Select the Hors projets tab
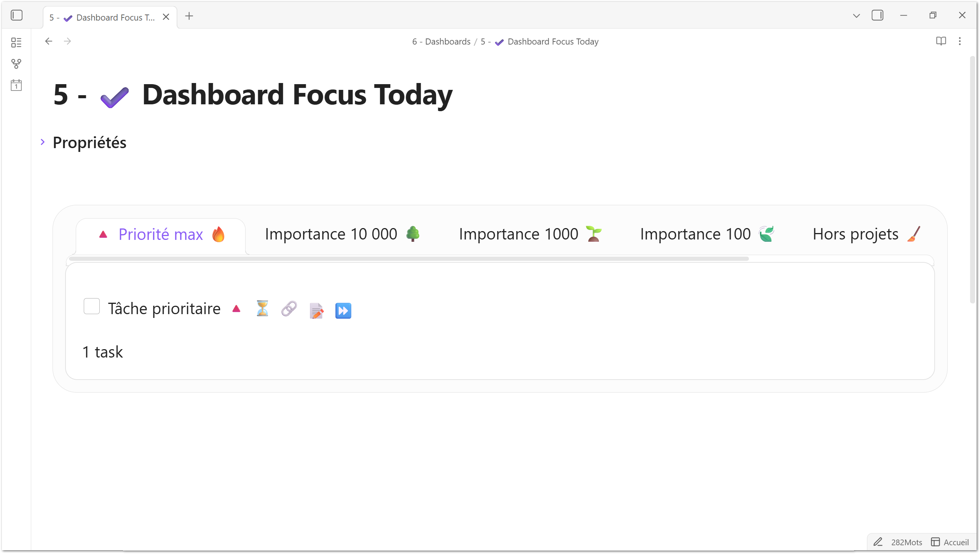The width and height of the screenshot is (980, 554). (x=866, y=234)
